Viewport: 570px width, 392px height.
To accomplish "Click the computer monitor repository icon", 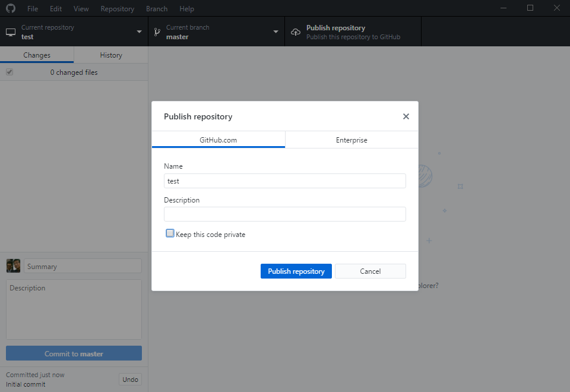I will pyautogui.click(x=11, y=32).
